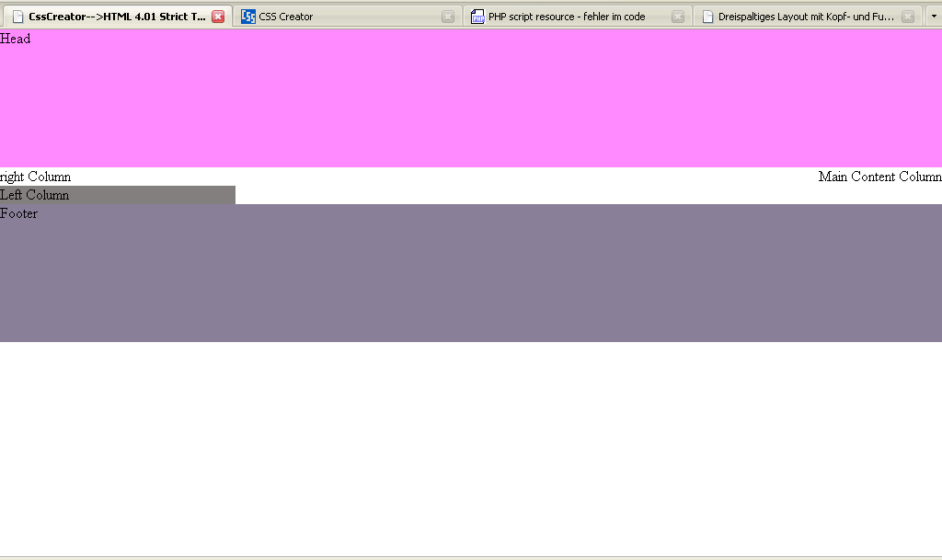Close the active CssCreator HTML 4.01 tab
Viewport: 942px width, 560px height.
point(218,17)
